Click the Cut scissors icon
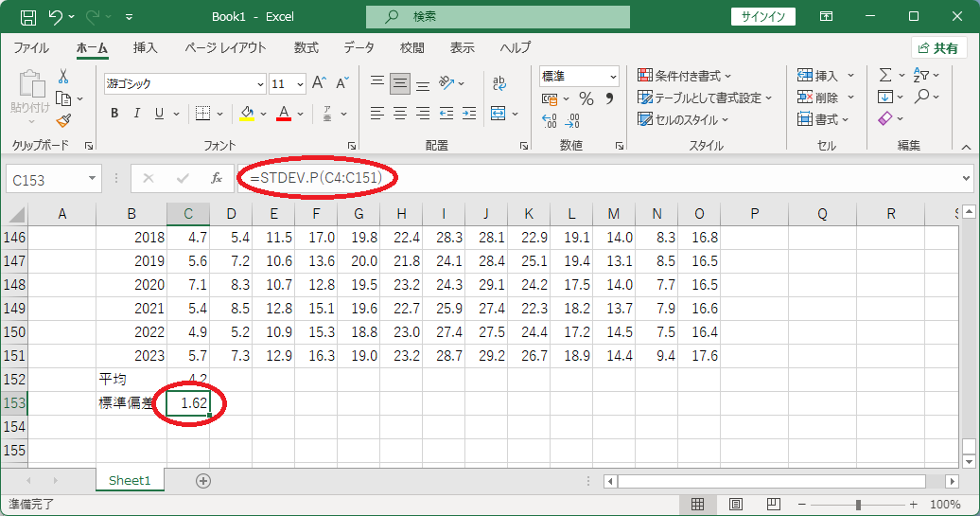The image size is (980, 516). tap(63, 77)
